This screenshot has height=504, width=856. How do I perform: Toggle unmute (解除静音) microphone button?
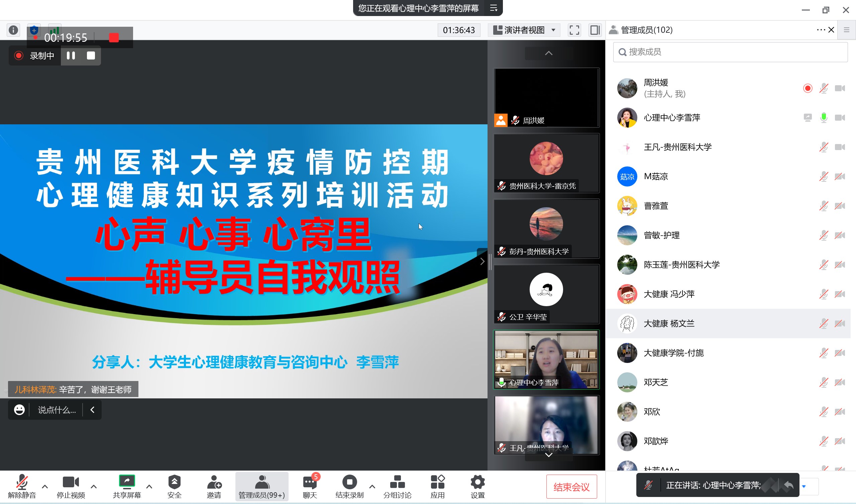[22, 482]
